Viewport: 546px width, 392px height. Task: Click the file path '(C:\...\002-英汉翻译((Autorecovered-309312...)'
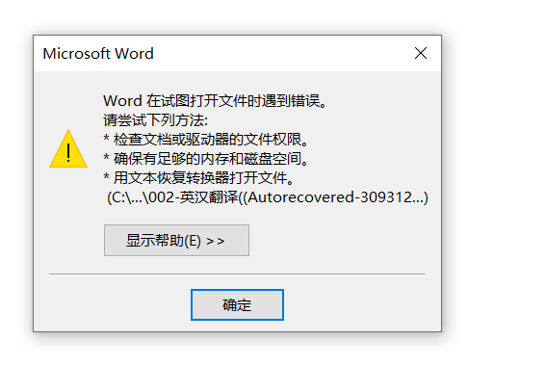(x=268, y=197)
